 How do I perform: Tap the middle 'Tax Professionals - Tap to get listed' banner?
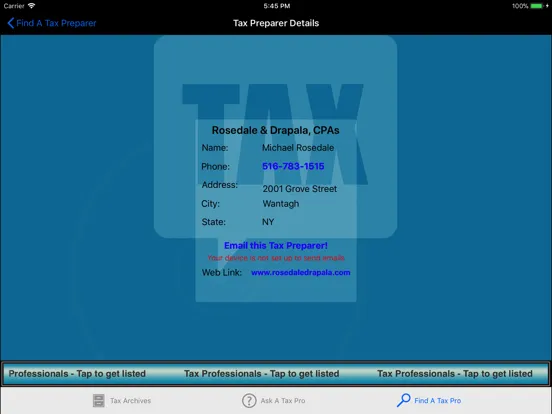click(x=262, y=374)
